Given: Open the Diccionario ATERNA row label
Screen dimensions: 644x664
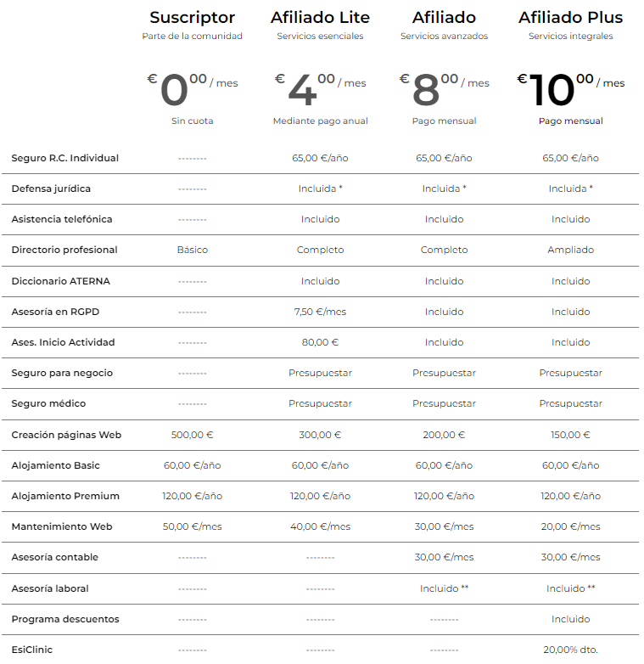Looking at the screenshot, I should point(60,281).
